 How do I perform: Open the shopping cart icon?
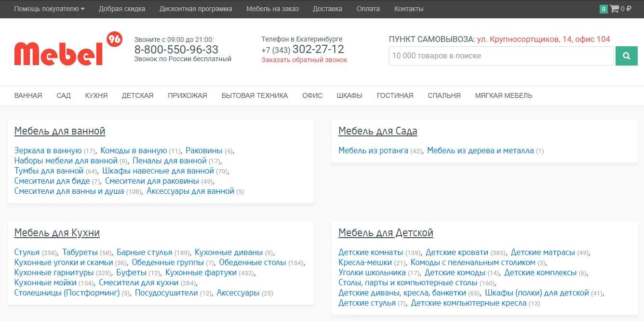coord(614,9)
